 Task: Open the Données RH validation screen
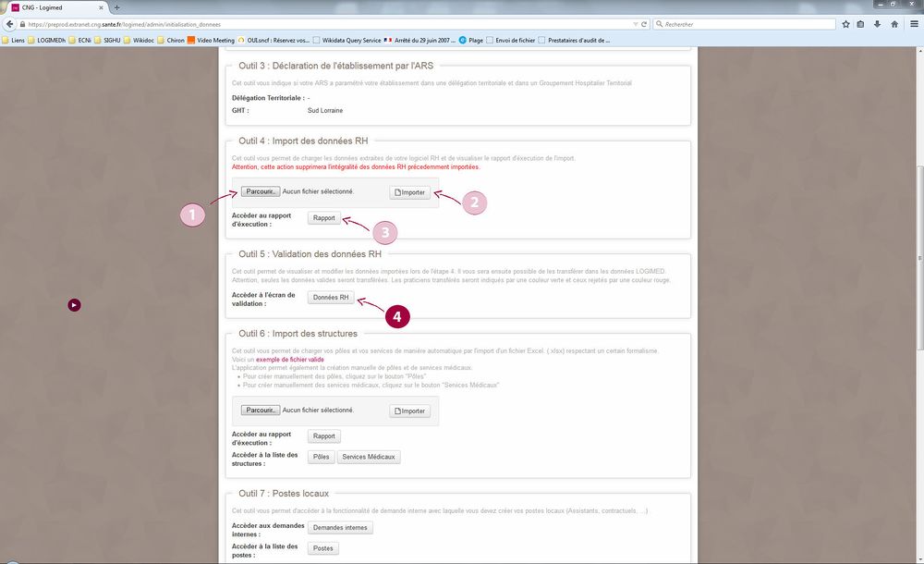coord(331,298)
